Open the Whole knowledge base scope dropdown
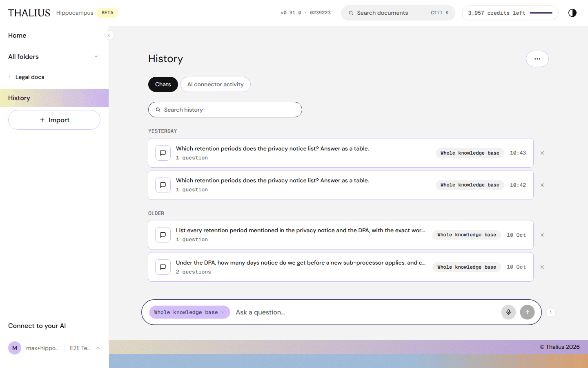This screenshot has width=588, height=368. 189,312
